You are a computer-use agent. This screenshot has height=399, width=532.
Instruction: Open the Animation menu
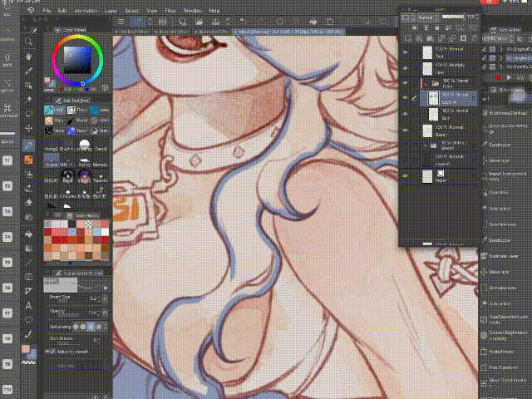coord(86,11)
